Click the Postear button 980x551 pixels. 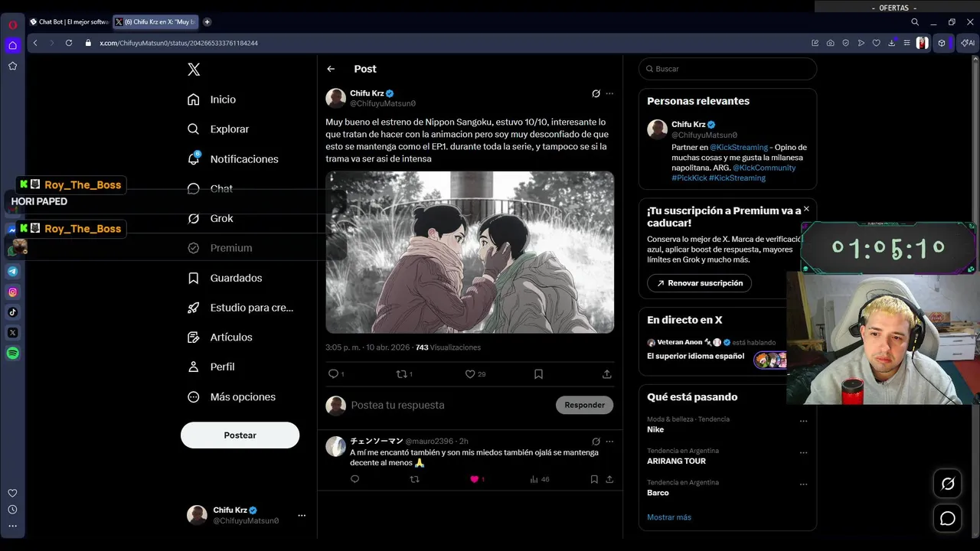240,435
